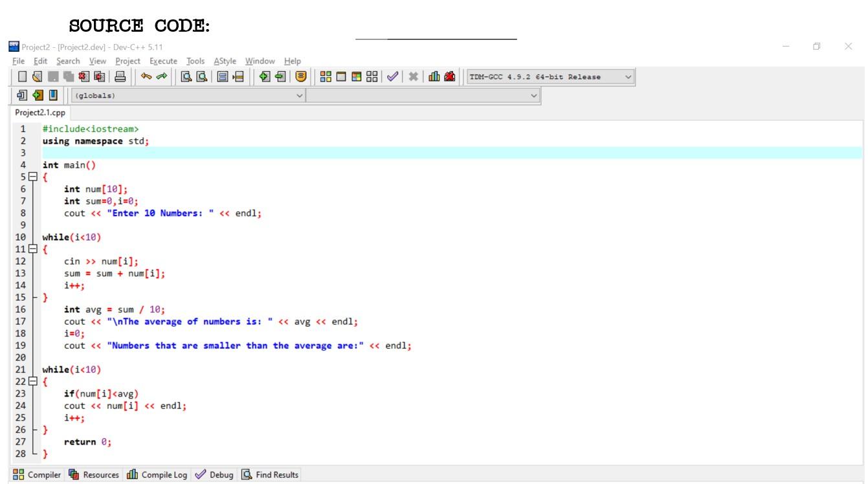
Task: Open the Project menu
Action: pyautogui.click(x=128, y=61)
